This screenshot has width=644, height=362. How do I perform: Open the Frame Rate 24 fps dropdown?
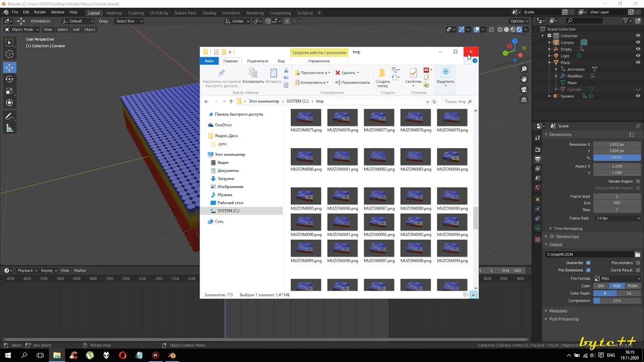coord(617,218)
